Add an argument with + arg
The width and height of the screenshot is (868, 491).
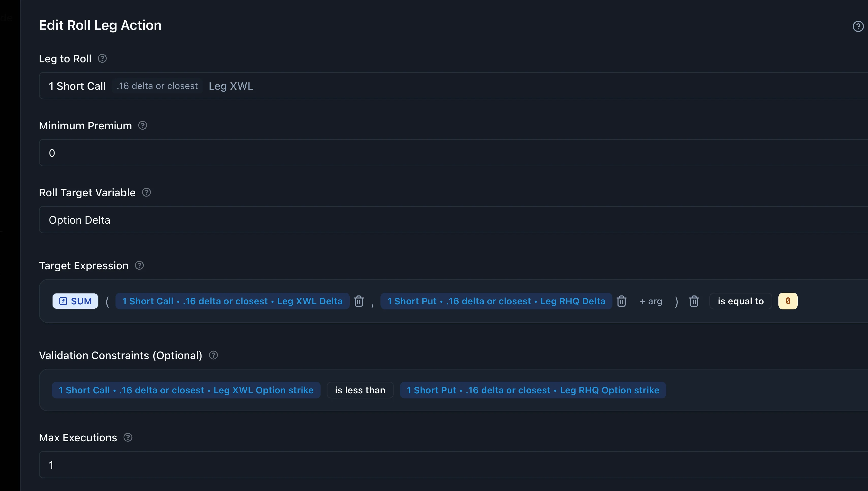point(651,301)
